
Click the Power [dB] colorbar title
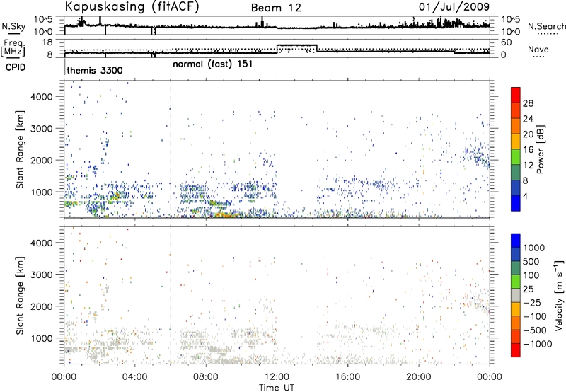(540, 149)
